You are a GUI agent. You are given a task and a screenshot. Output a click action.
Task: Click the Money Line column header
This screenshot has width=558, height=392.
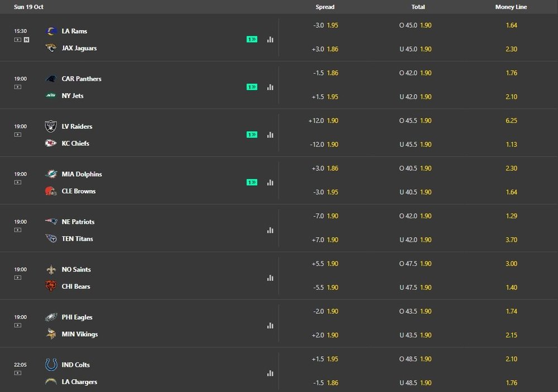pos(511,7)
